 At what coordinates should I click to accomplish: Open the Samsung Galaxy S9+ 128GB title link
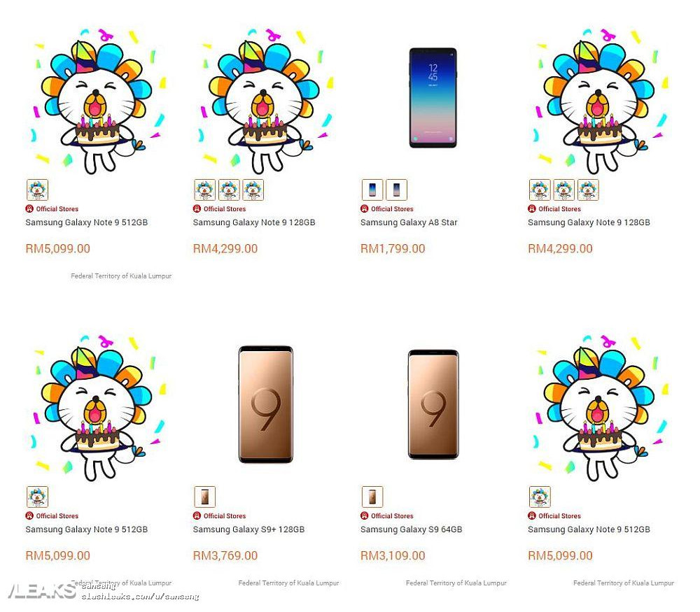tap(248, 529)
